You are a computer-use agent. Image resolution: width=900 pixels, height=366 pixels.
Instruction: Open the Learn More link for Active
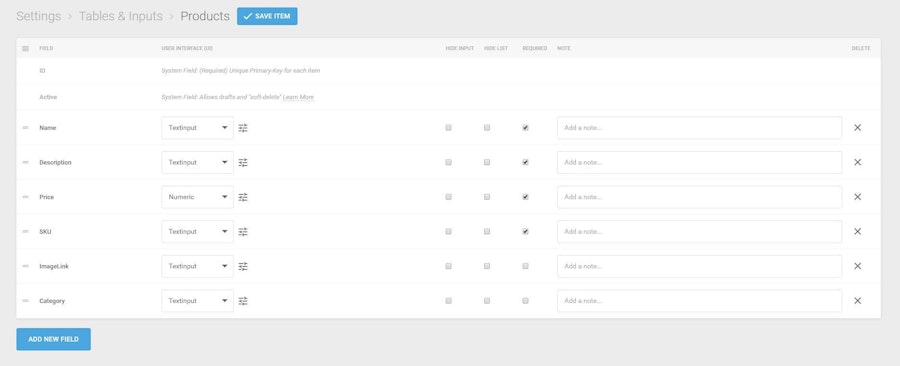pyautogui.click(x=298, y=98)
